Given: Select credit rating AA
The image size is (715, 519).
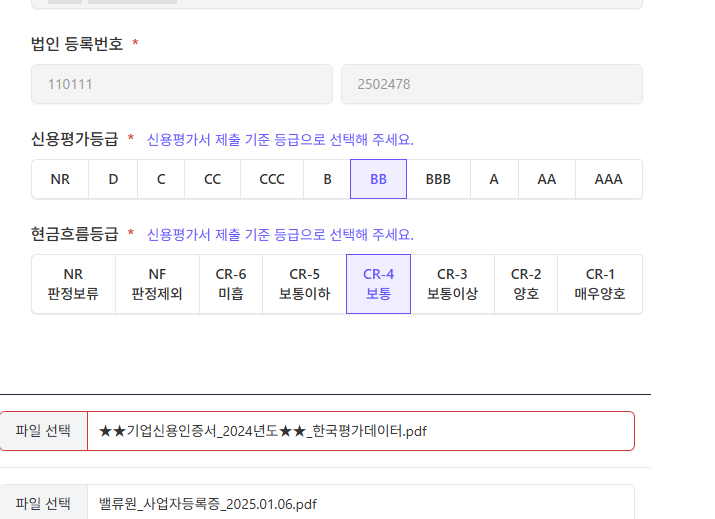Looking at the screenshot, I should click(546, 179).
